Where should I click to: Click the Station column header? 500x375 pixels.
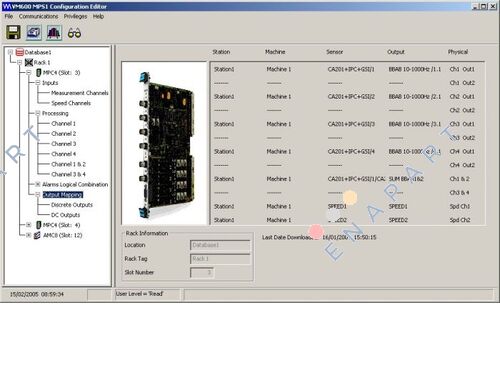point(221,52)
